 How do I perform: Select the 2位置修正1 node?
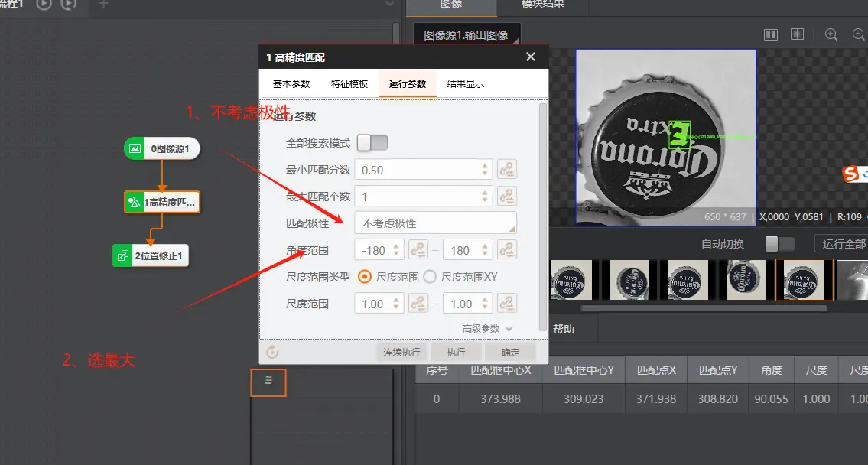pyautogui.click(x=151, y=255)
